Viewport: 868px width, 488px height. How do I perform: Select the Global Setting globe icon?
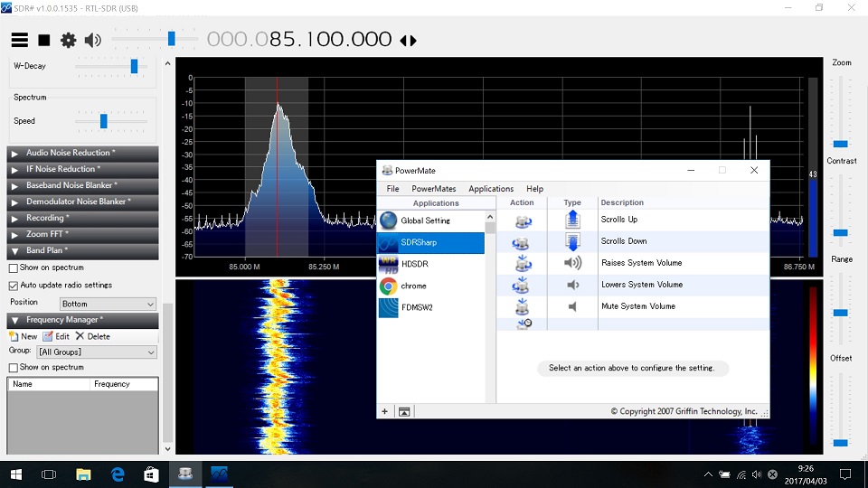pyautogui.click(x=388, y=221)
